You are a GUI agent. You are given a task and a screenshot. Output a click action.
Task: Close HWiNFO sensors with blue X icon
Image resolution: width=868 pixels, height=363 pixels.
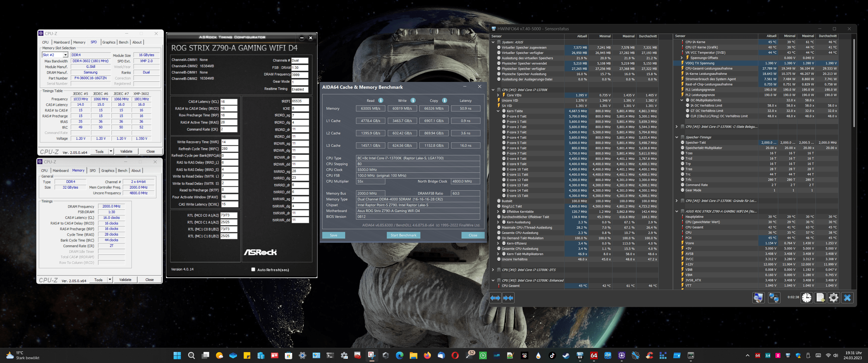[x=847, y=298]
